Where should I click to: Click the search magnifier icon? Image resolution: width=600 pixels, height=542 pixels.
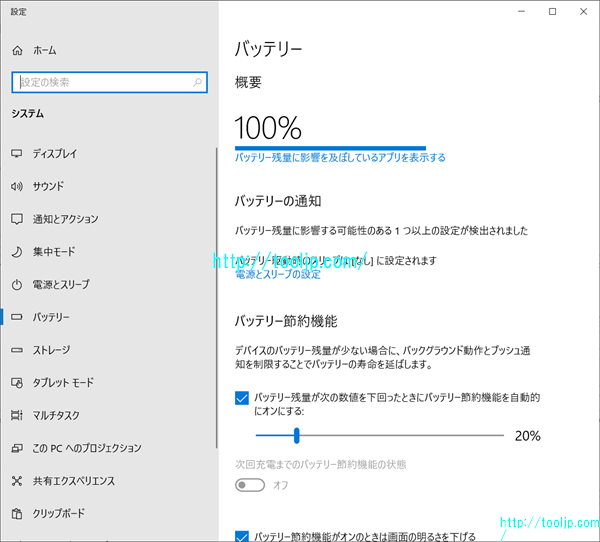197,82
